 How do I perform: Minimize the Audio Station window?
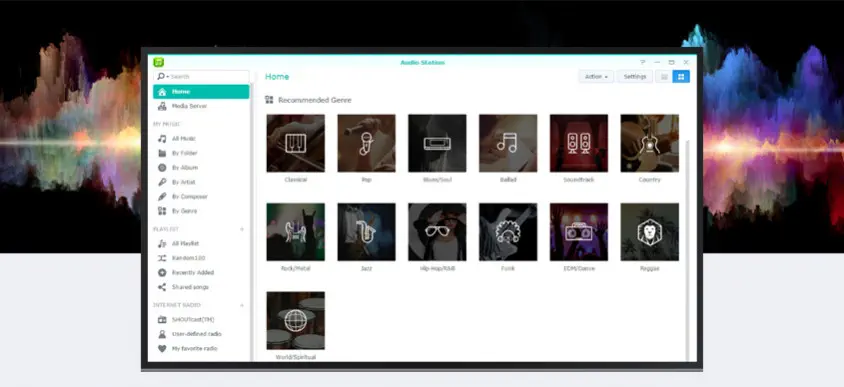[x=657, y=62]
